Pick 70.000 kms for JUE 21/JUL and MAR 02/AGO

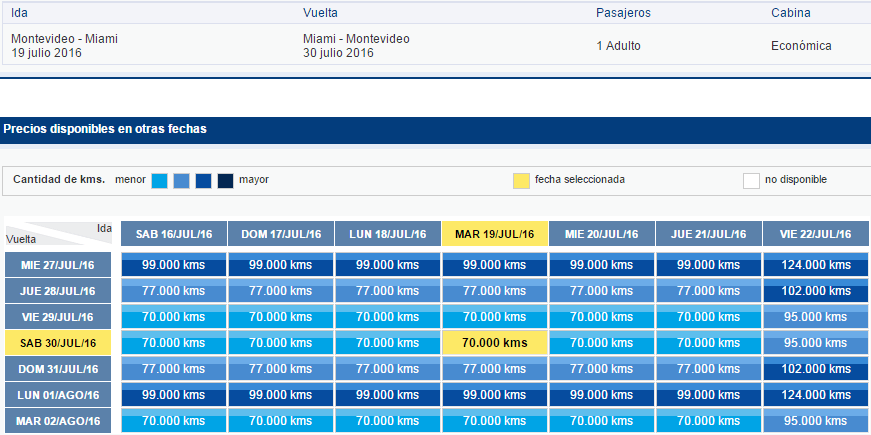point(709,421)
